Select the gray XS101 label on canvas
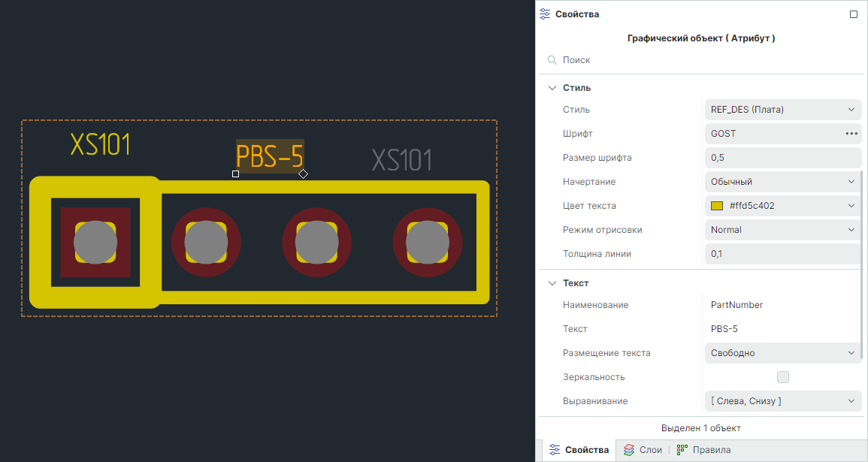Screen dimensions: 868x462 [x=402, y=160]
